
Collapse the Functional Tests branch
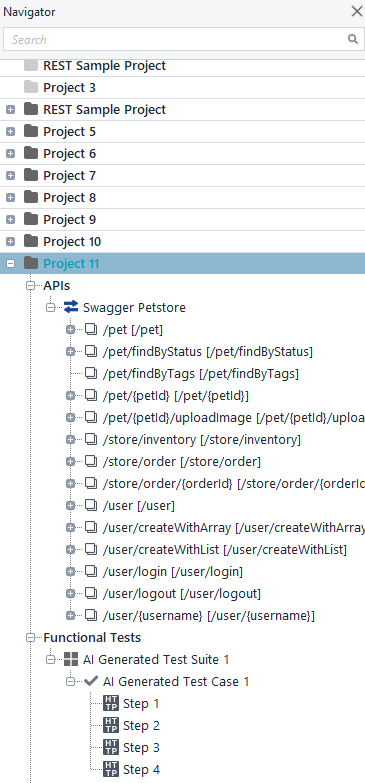coord(31,637)
